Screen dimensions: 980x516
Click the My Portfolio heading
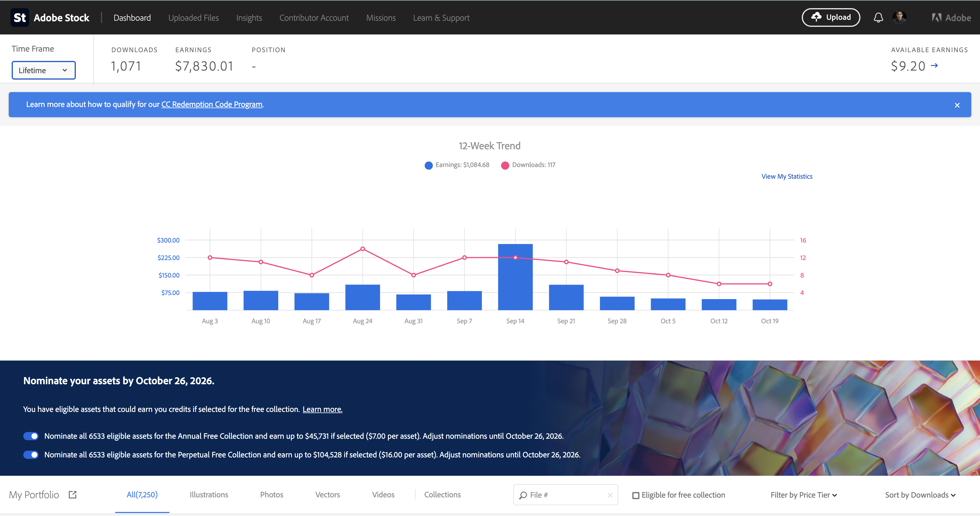[x=34, y=494]
